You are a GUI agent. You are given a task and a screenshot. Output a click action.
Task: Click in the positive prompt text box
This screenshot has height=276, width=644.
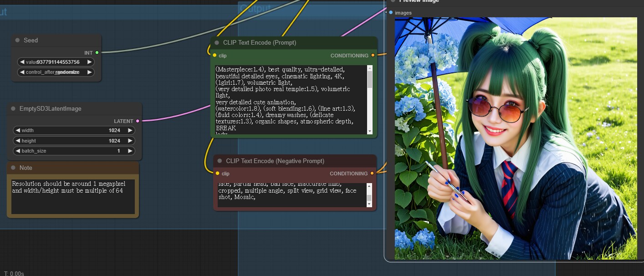291,99
